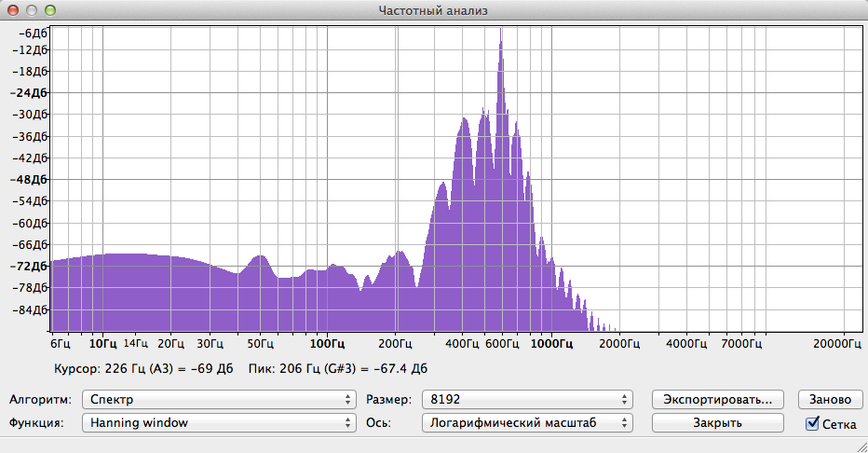Open the Алгоритм dropdown showing Спектр
The width and height of the screenshot is (868, 453).
click(219, 399)
